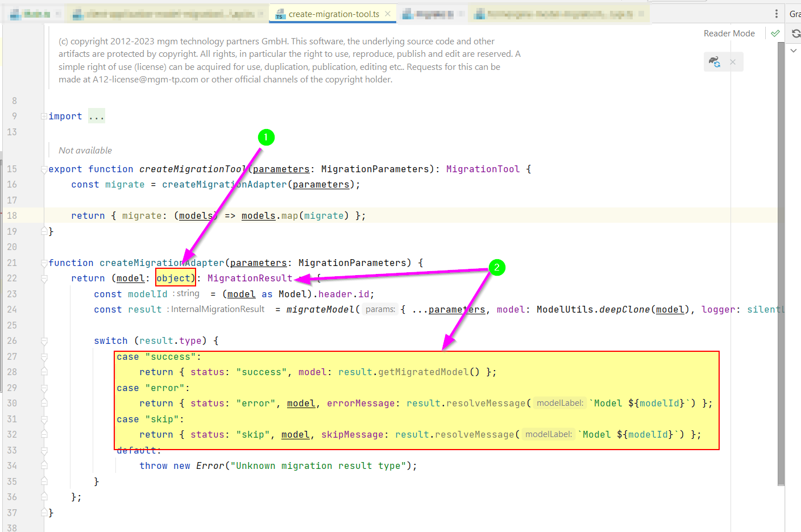This screenshot has height=532, width=801.
Task: Click line number 22 in the gutter
Action: 12,279
